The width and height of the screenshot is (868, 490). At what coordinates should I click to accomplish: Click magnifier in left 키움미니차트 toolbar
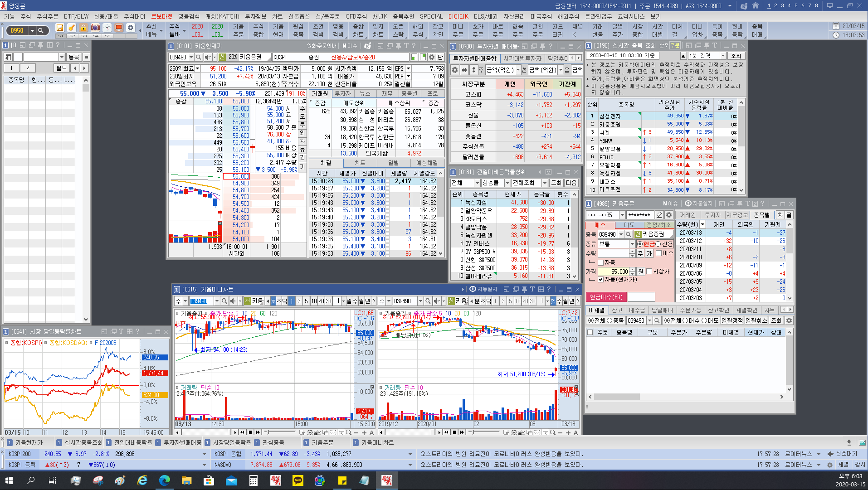tap(224, 301)
